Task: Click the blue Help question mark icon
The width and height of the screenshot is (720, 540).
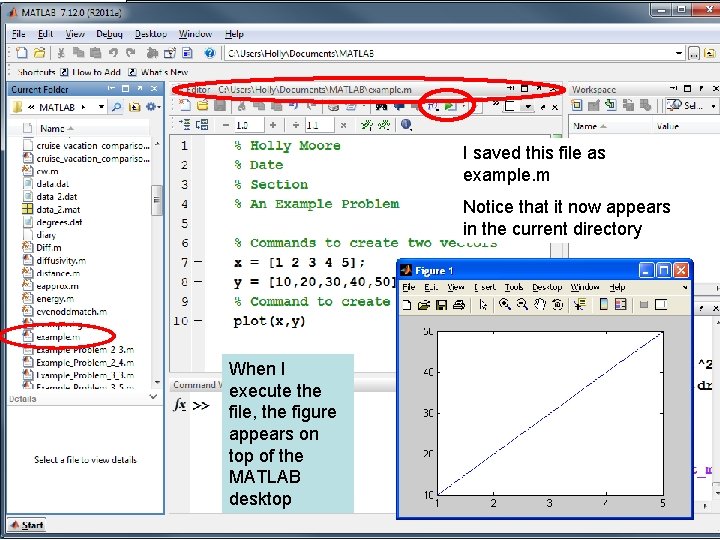Action: pos(209,53)
